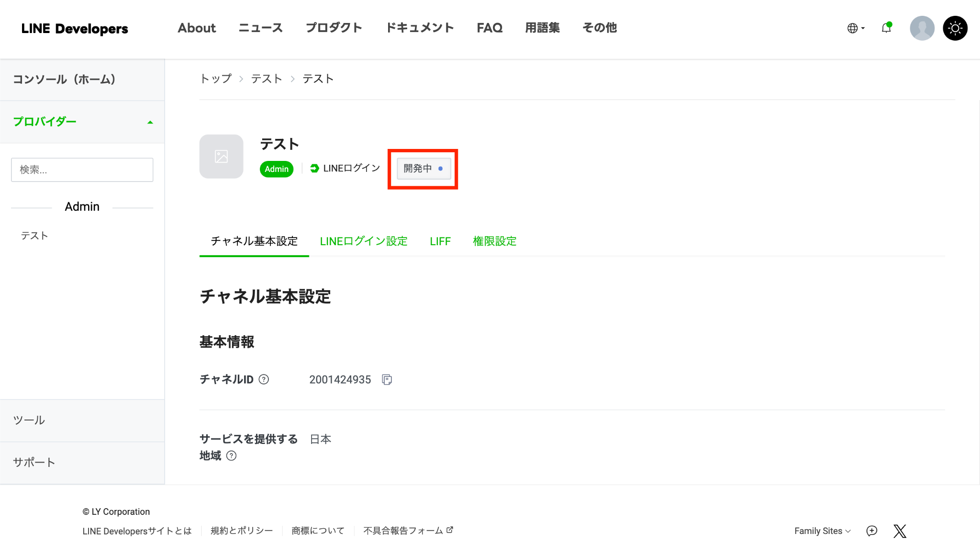
Task: Copy the channel ID with copy icon
Action: click(x=387, y=380)
